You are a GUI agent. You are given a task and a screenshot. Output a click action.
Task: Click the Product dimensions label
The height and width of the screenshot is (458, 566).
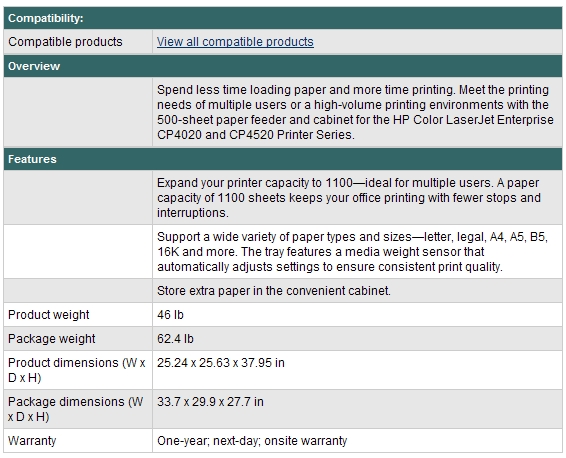click(x=77, y=370)
